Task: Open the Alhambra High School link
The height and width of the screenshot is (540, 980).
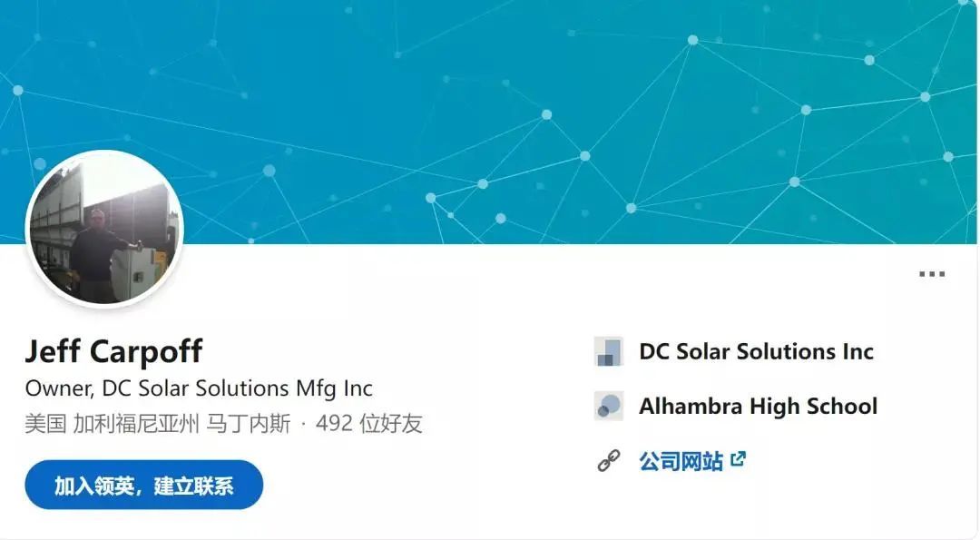Action: tap(758, 406)
